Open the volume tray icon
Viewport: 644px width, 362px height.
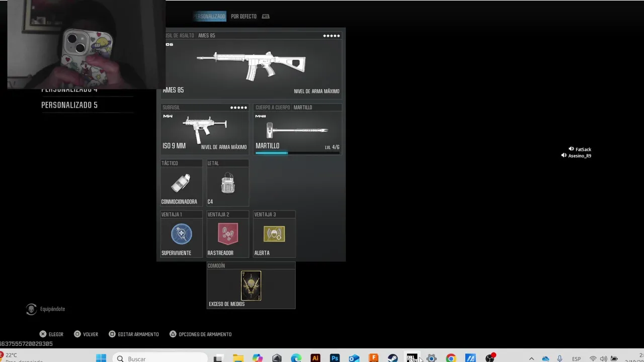coord(603,359)
